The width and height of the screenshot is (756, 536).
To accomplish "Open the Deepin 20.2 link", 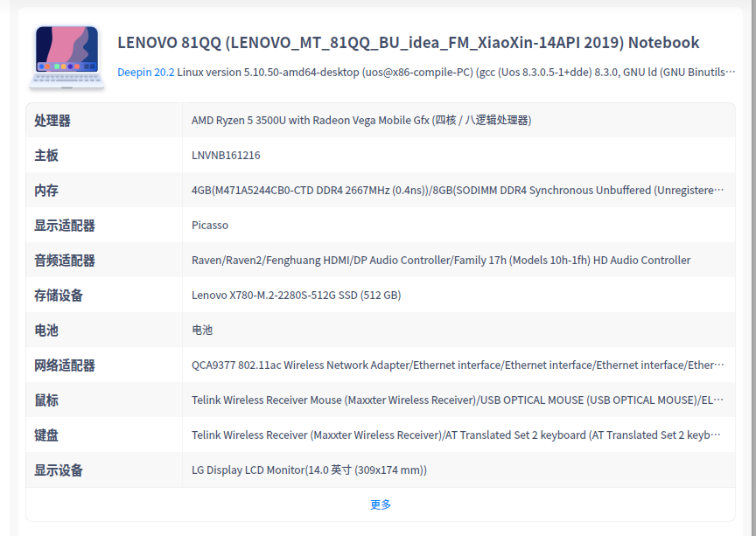I will [145, 73].
